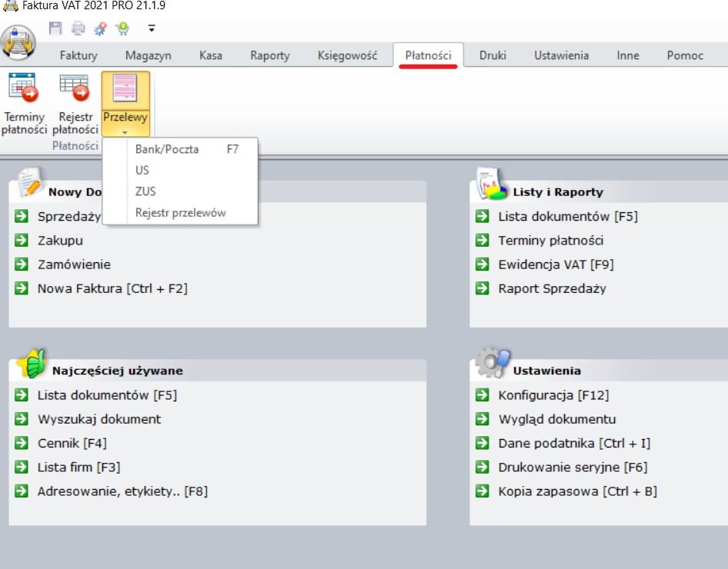
Task: Click the Konfiguracja [F12] link
Action: tap(553, 395)
